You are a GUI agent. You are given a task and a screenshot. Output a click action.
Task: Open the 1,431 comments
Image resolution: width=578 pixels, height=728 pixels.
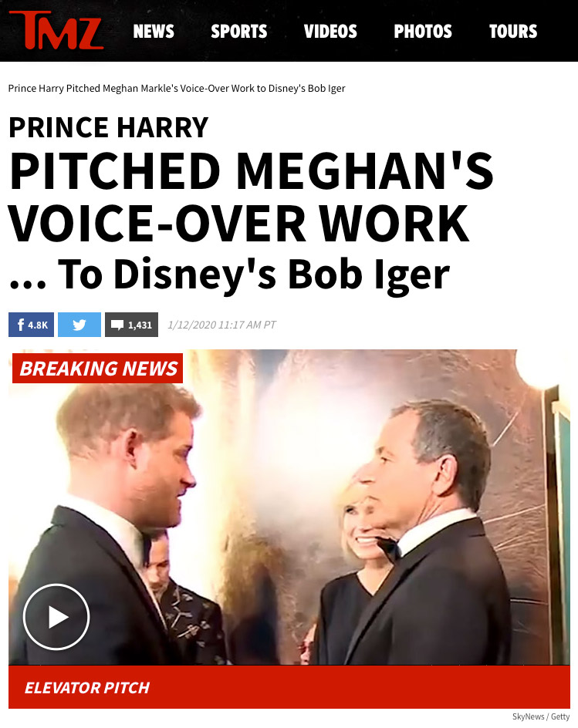pos(131,325)
